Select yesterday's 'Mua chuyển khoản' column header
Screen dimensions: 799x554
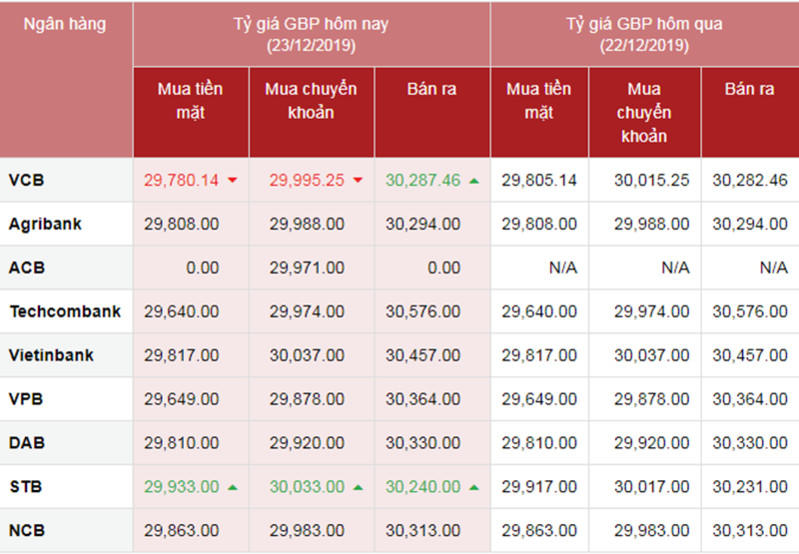click(x=644, y=112)
